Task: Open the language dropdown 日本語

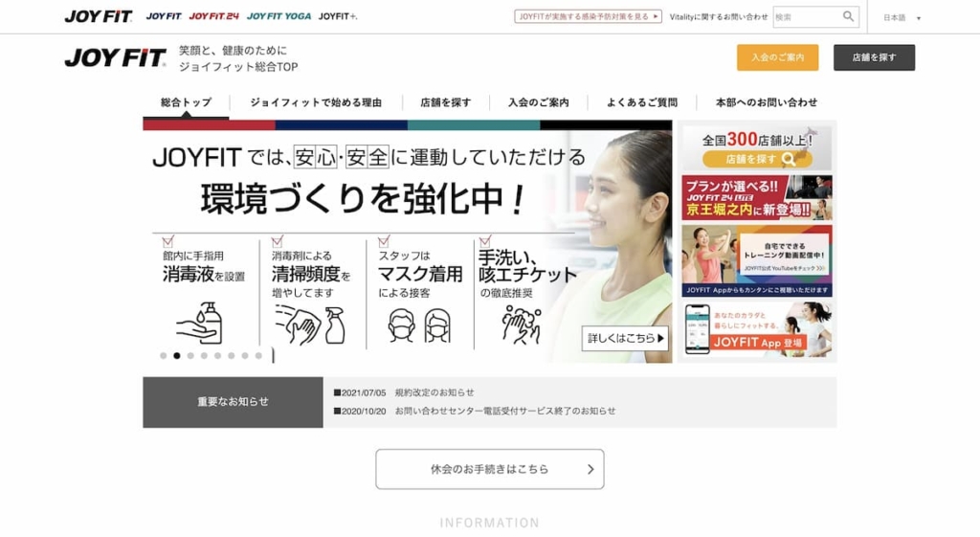Action: point(902,17)
